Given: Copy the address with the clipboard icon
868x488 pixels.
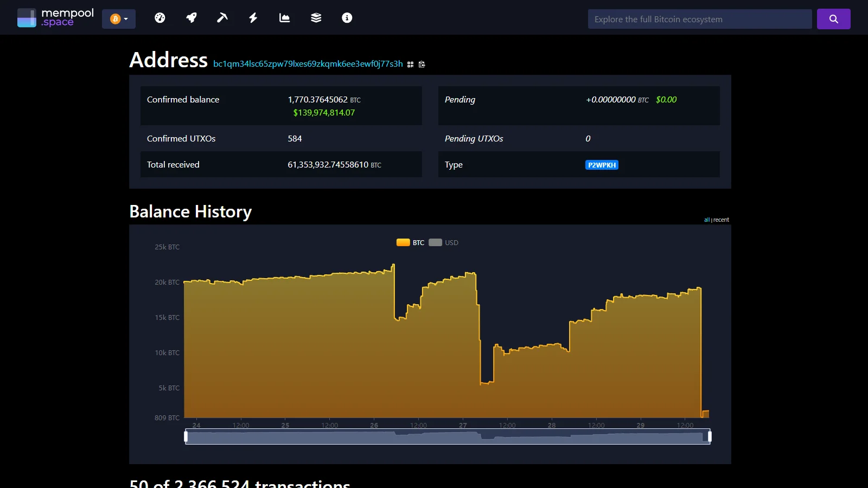Looking at the screenshot, I should pos(422,65).
